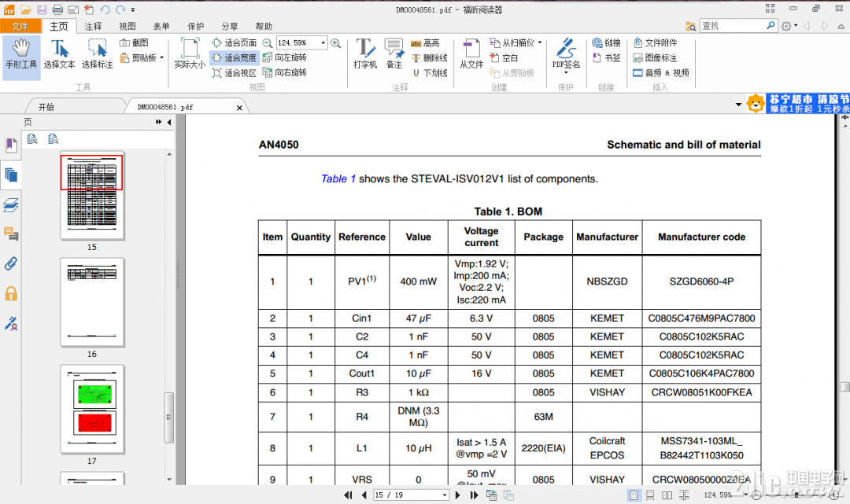Select the Typewriter tool (打字机)
The height and width of the screenshot is (504, 850).
pyautogui.click(x=365, y=54)
